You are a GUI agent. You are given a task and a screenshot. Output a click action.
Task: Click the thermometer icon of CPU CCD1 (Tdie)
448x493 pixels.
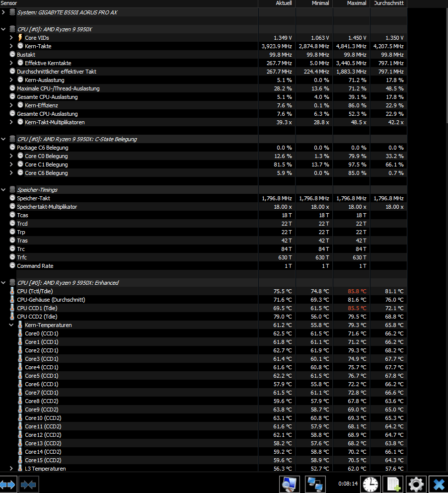pos(12,308)
